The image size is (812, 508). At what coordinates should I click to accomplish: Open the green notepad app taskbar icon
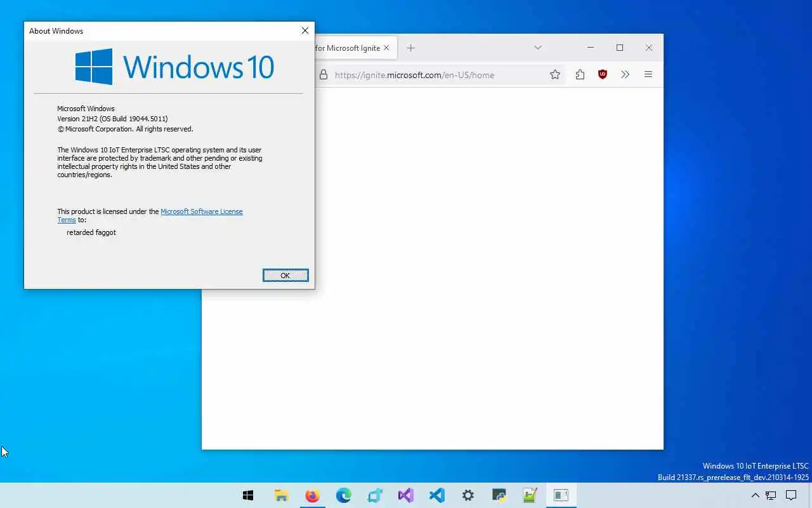530,495
